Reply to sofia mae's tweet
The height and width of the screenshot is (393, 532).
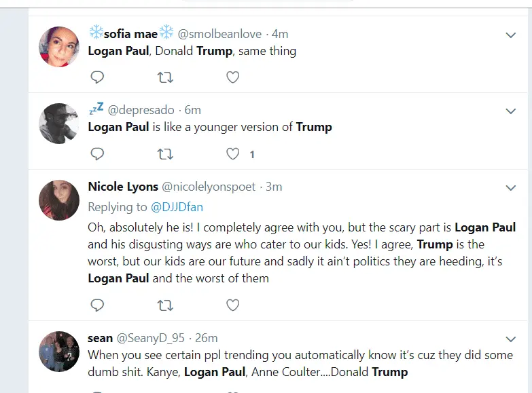pyautogui.click(x=97, y=77)
